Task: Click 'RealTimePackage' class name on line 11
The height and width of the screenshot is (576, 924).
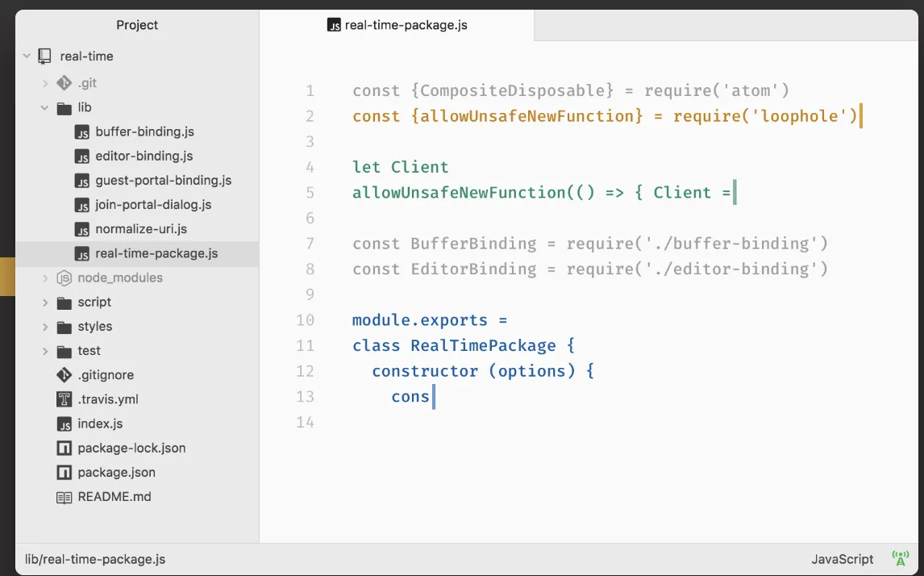Action: [x=483, y=345]
